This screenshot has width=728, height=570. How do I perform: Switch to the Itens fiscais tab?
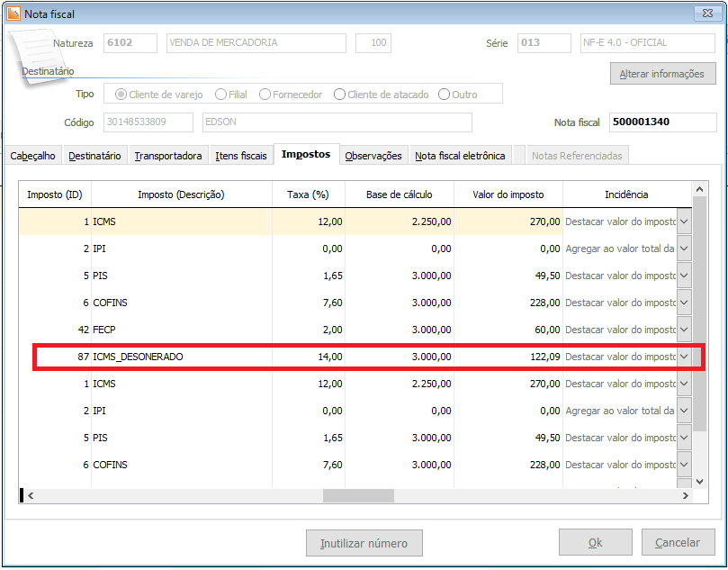click(241, 156)
